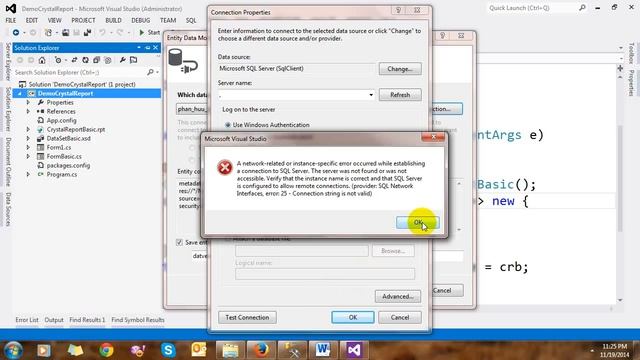This screenshot has width=640, height=360.
Task: Click the Quick Launch input field
Action: click(532, 8)
